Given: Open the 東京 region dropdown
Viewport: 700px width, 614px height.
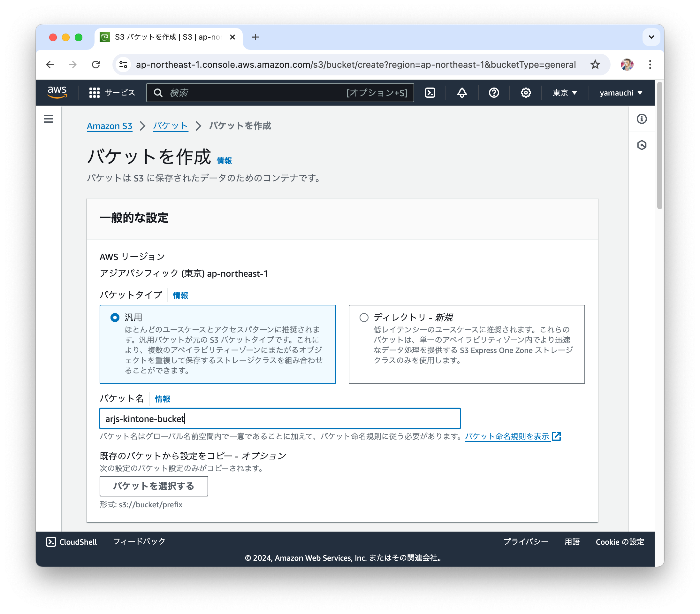Looking at the screenshot, I should pyautogui.click(x=565, y=93).
